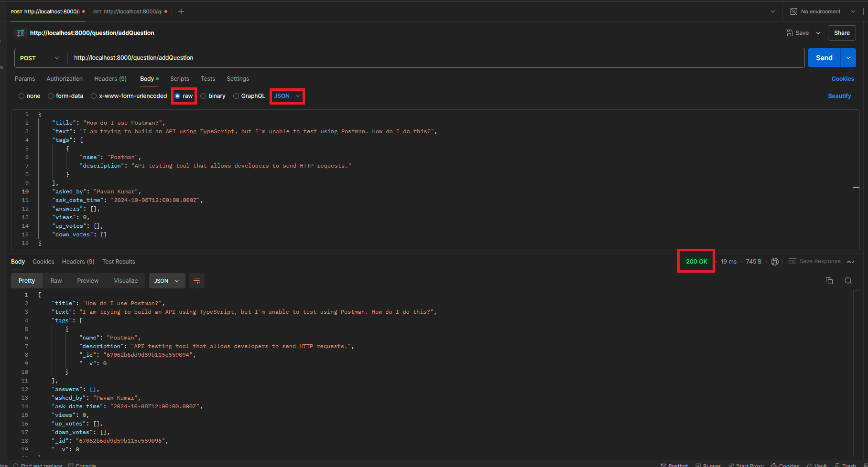Select the none body radio option

pyautogui.click(x=22, y=96)
